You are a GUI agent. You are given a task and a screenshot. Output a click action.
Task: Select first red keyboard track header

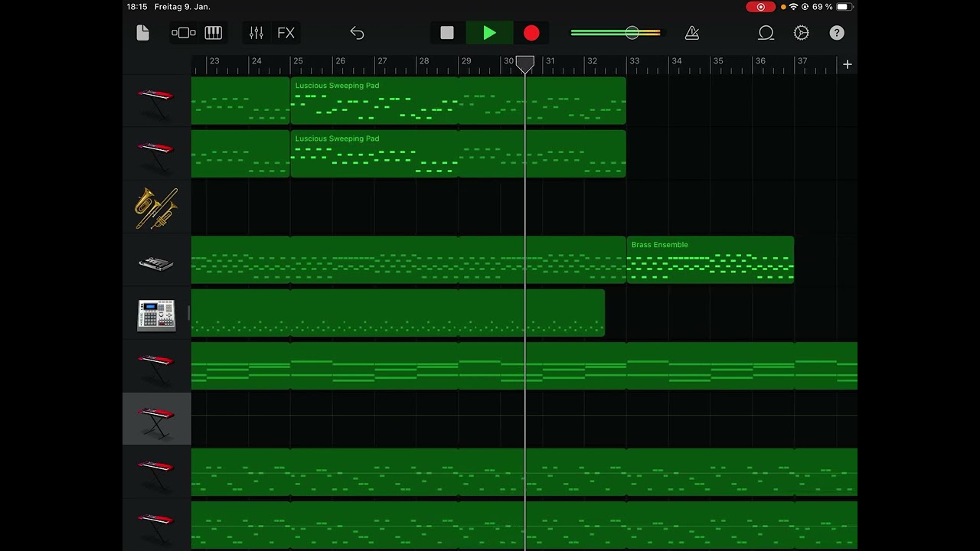156,102
